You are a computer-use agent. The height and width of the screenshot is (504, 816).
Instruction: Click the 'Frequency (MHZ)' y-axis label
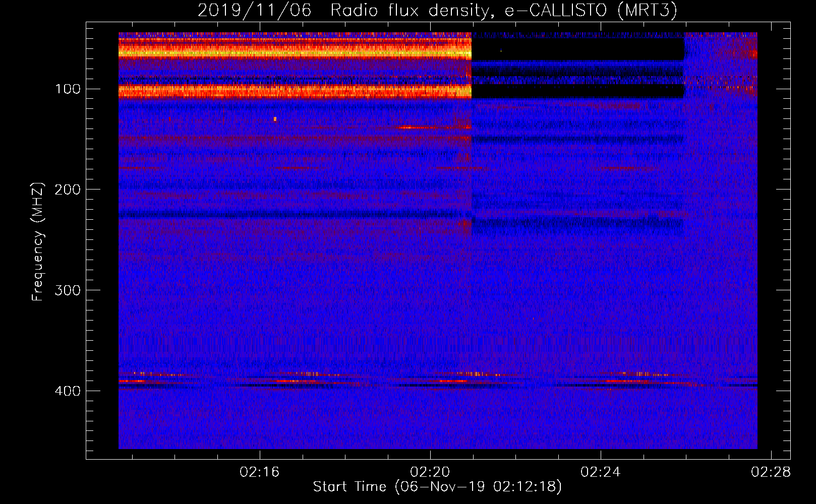coord(38,241)
